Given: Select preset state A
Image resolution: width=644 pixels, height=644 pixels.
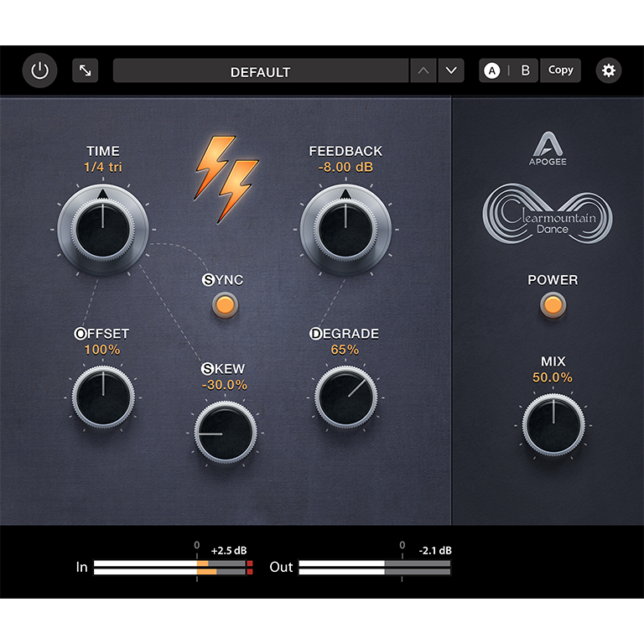Looking at the screenshot, I should [492, 70].
